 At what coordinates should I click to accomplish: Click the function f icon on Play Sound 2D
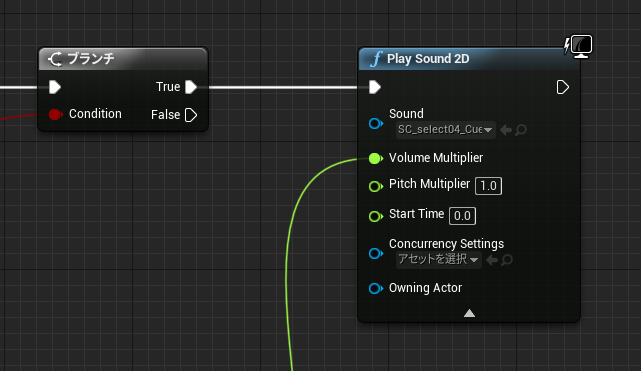tap(376, 59)
